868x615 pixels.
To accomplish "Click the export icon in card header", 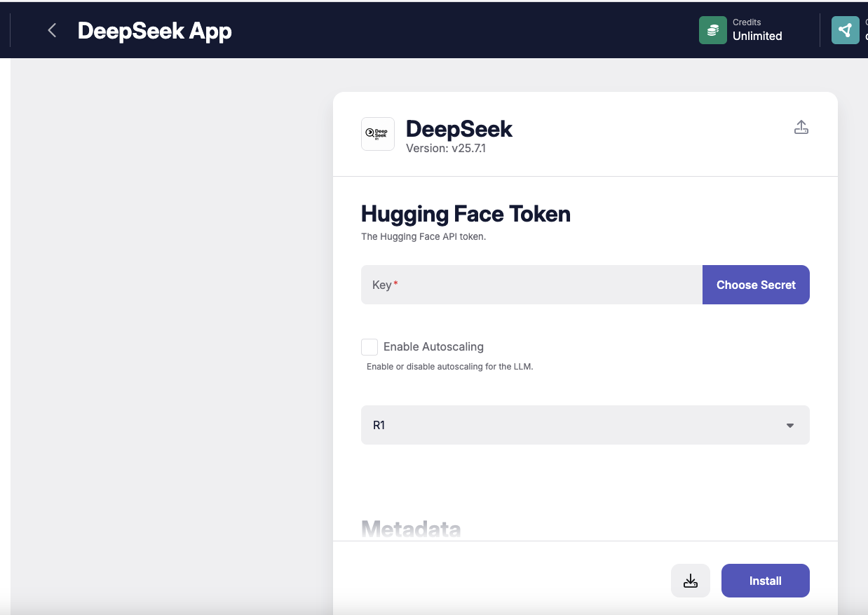I will click(x=801, y=128).
